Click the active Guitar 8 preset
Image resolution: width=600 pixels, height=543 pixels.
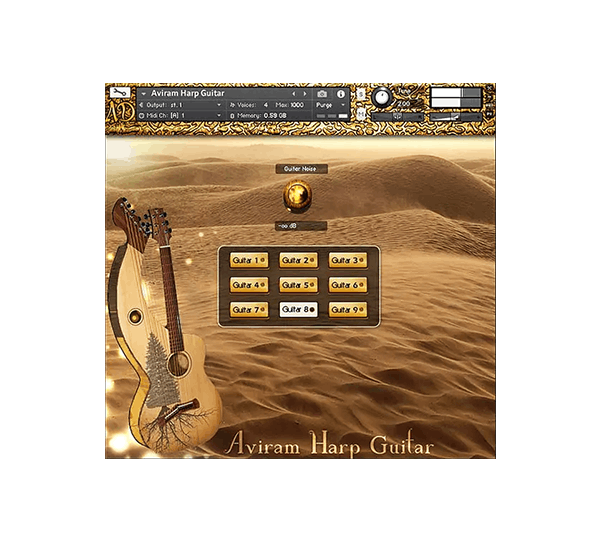pos(298,310)
